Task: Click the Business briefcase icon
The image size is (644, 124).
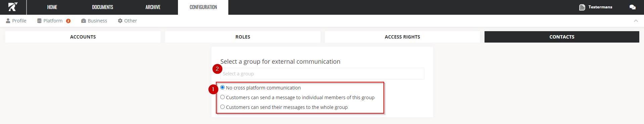Action: point(84,21)
